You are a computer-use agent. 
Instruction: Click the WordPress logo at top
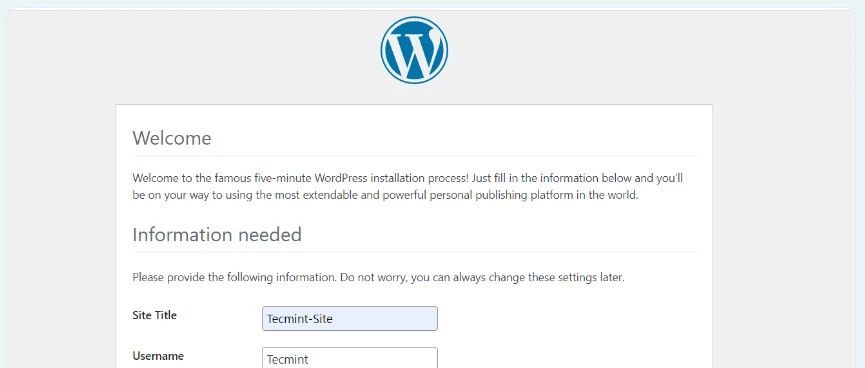[x=414, y=50]
